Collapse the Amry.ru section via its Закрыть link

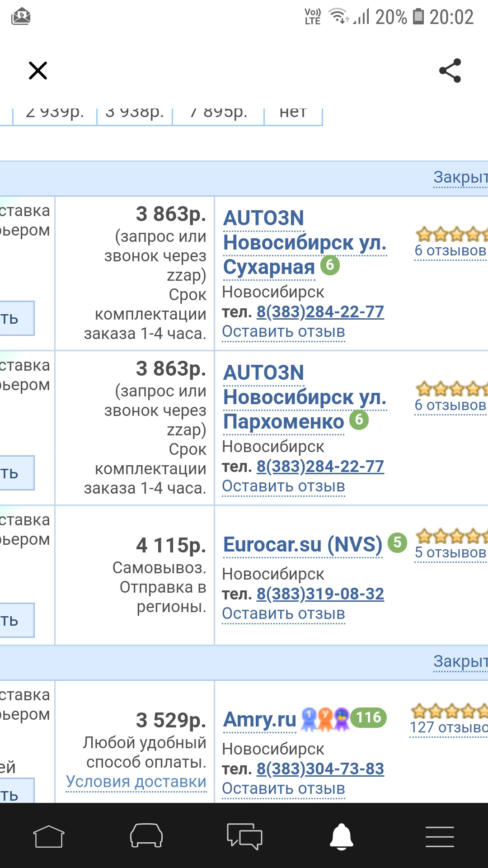[460, 661]
